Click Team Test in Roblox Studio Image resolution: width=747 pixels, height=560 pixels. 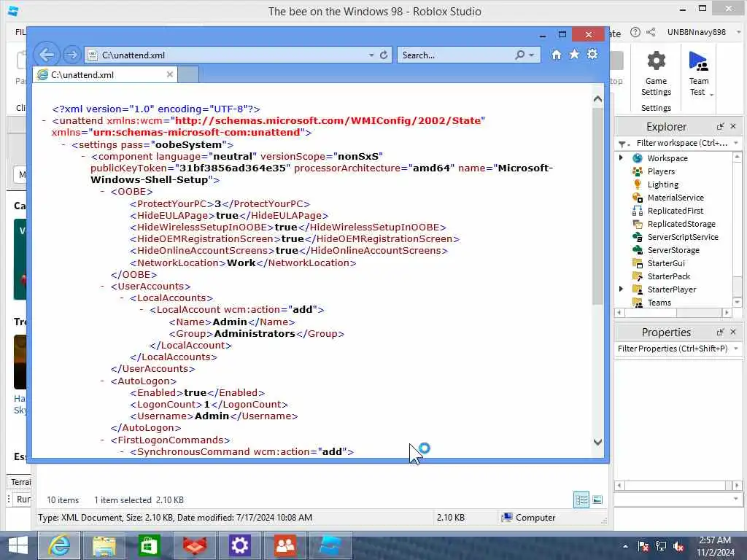click(699, 74)
